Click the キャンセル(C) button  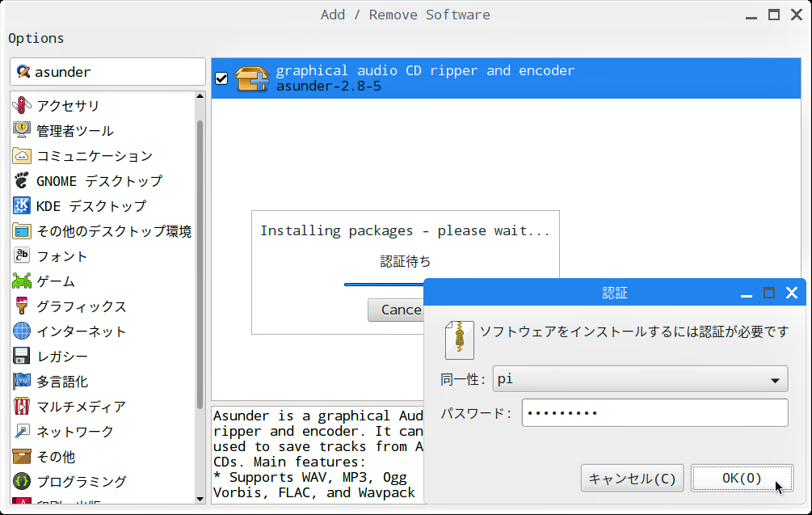(x=633, y=478)
